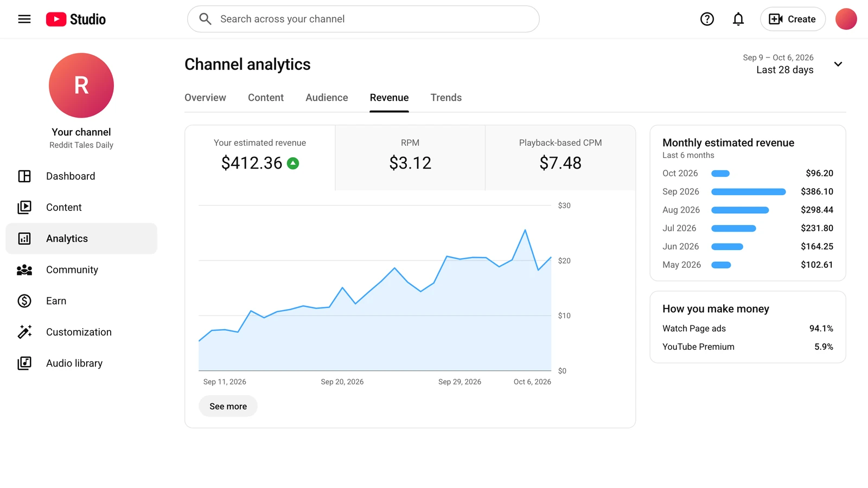Click the Watch Page ads row label
The height and width of the screenshot is (488, 868).
(694, 329)
